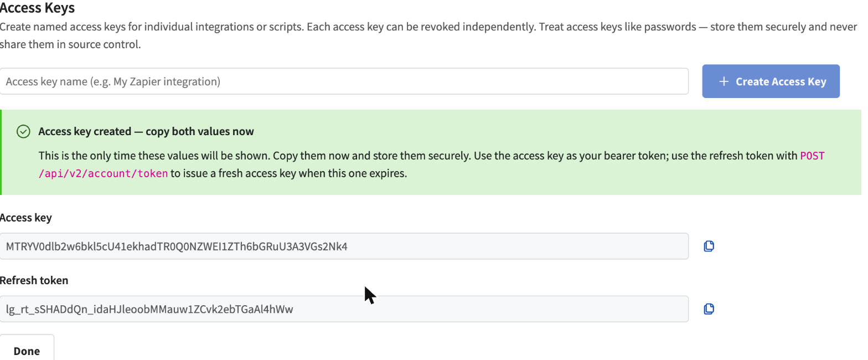
Task: Click the Create Access Key button
Action: [771, 81]
